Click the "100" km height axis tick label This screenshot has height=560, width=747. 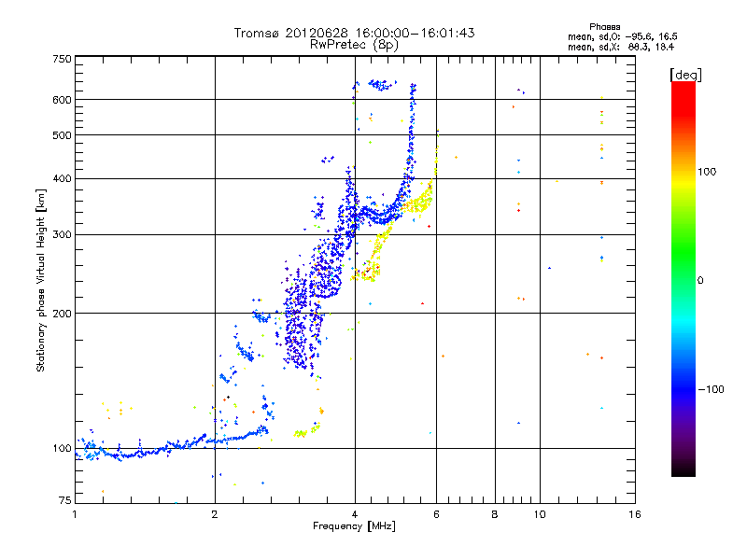click(x=63, y=448)
